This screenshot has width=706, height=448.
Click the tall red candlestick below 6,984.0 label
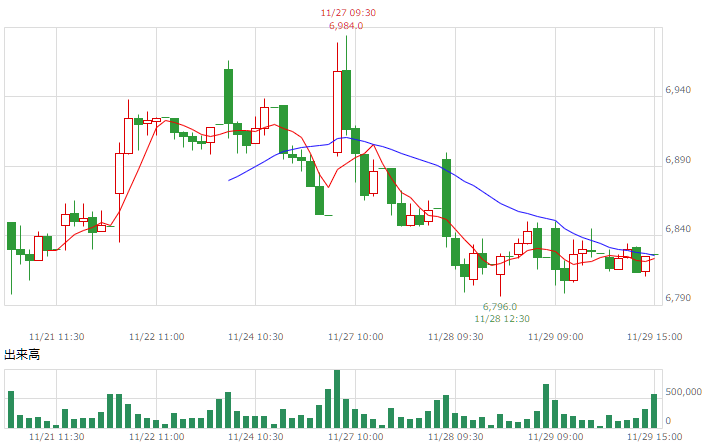337,112
